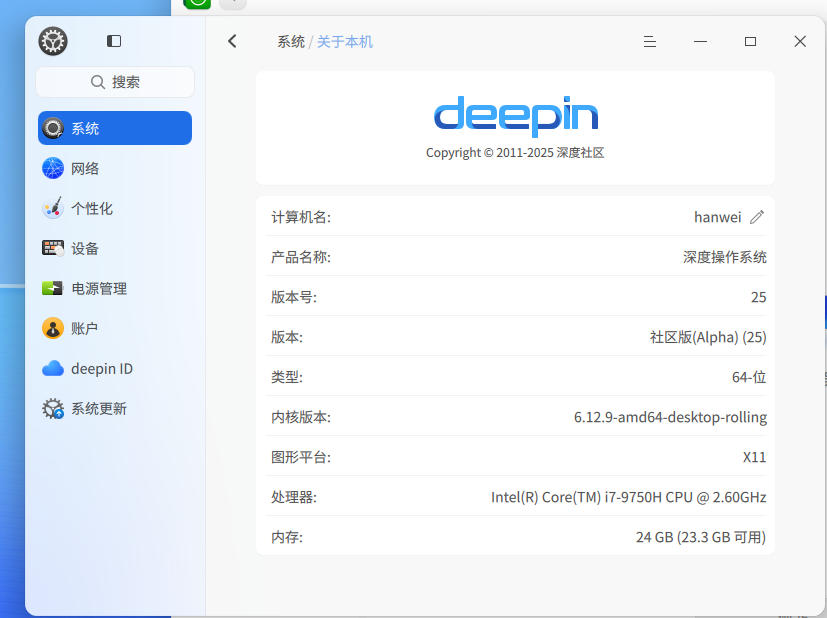Click the 系统 breadcrumb link
Viewport: 827px width, 618px height.
(291, 42)
